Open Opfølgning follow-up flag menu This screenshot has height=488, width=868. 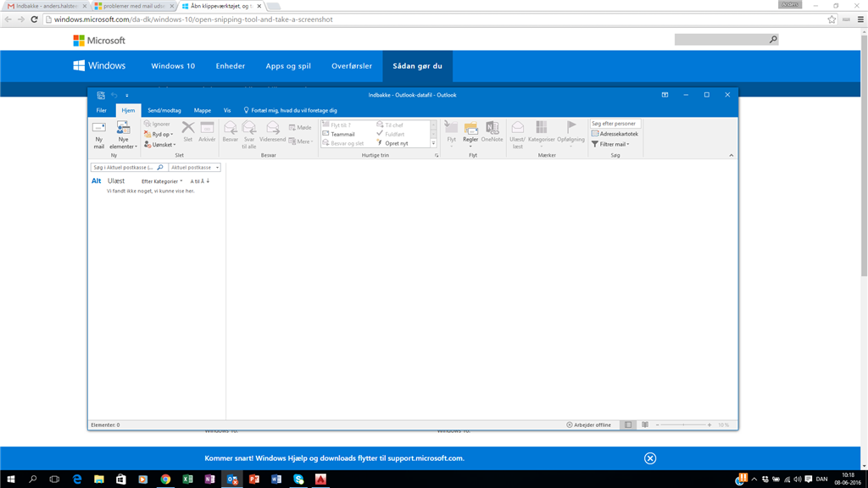tap(570, 134)
